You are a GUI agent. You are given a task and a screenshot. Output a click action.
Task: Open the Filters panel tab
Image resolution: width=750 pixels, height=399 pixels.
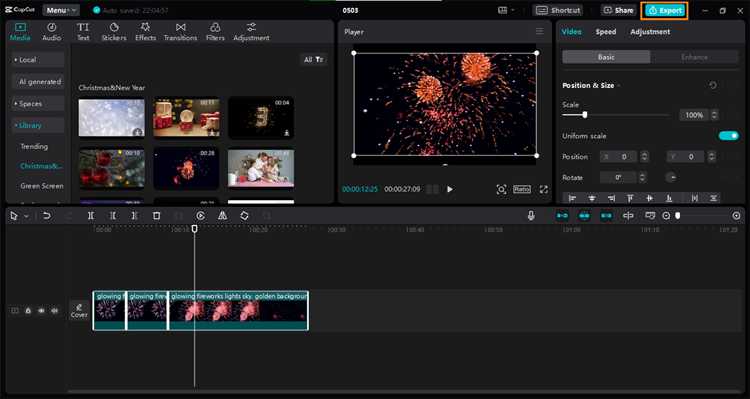215,32
